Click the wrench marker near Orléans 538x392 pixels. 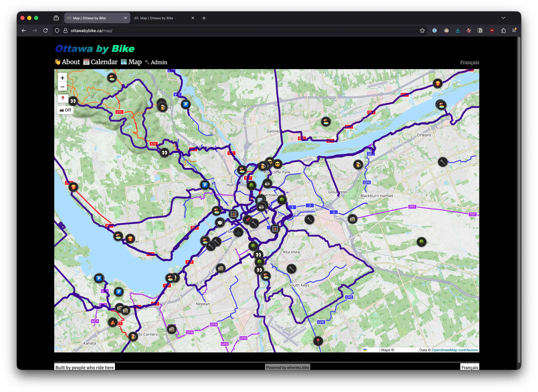pos(443,162)
